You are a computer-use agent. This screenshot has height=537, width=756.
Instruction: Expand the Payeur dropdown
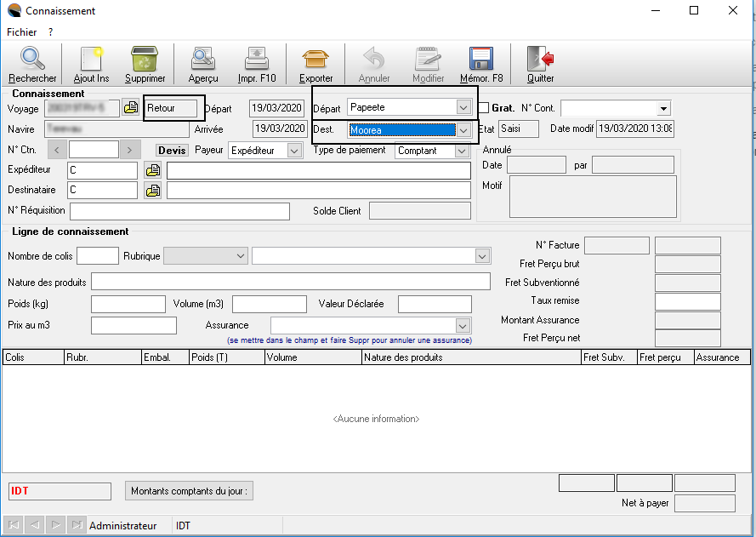(x=294, y=151)
